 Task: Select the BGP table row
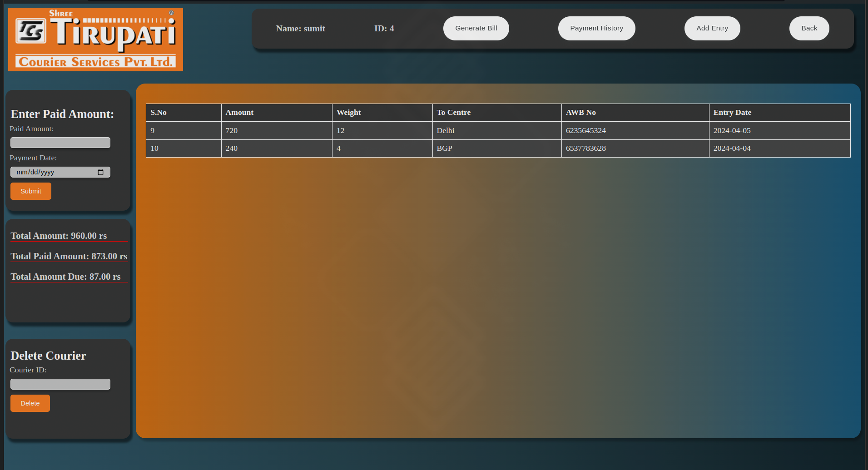click(x=444, y=148)
